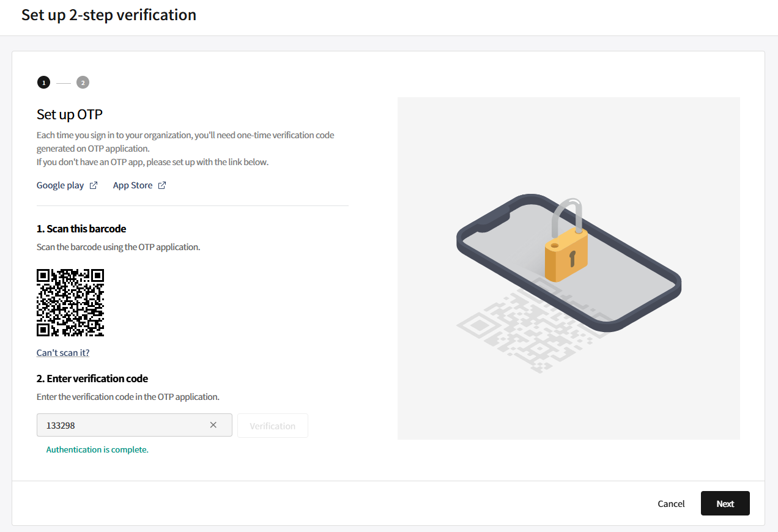Open the Google play link
This screenshot has width=778, height=532.
click(x=60, y=185)
